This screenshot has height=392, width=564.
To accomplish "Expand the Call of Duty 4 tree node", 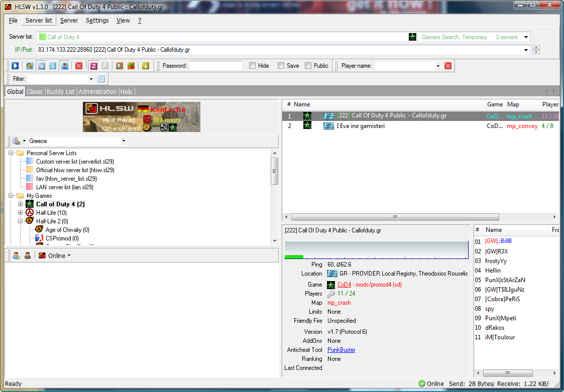I will coord(21,204).
